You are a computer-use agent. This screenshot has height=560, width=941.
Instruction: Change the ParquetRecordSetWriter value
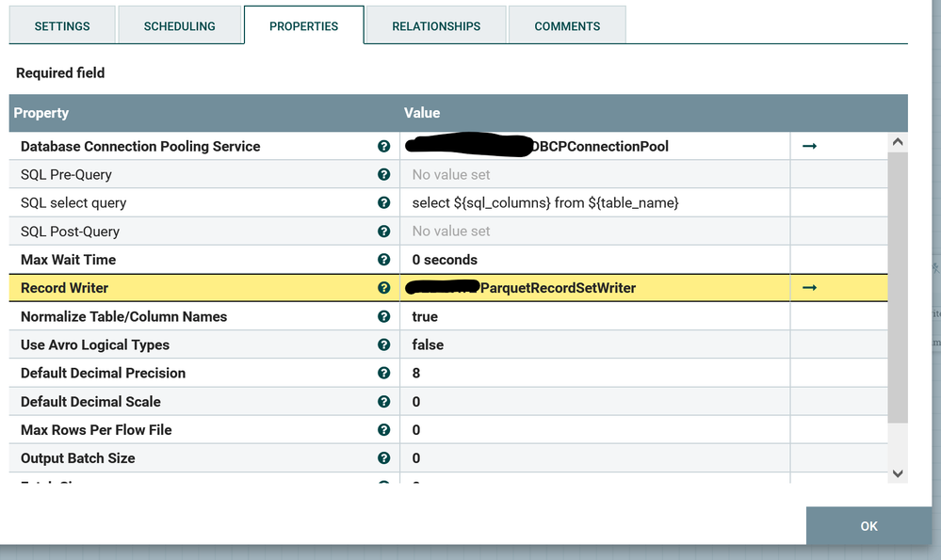click(x=594, y=288)
